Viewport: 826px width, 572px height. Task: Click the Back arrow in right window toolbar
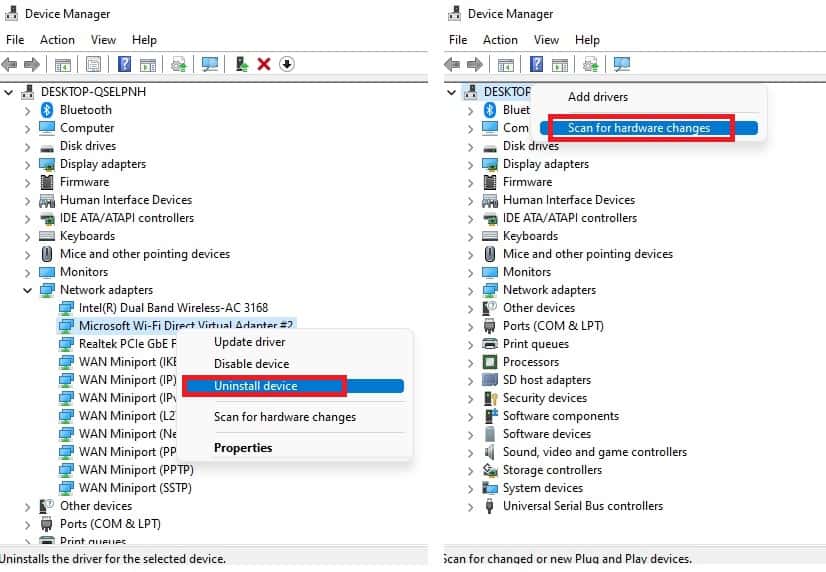click(453, 65)
